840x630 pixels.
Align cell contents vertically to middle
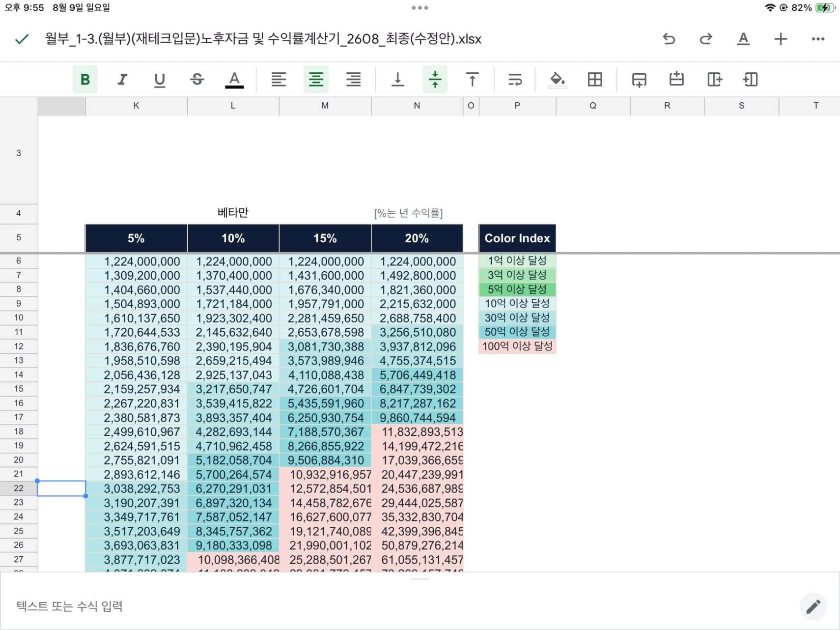coord(435,79)
